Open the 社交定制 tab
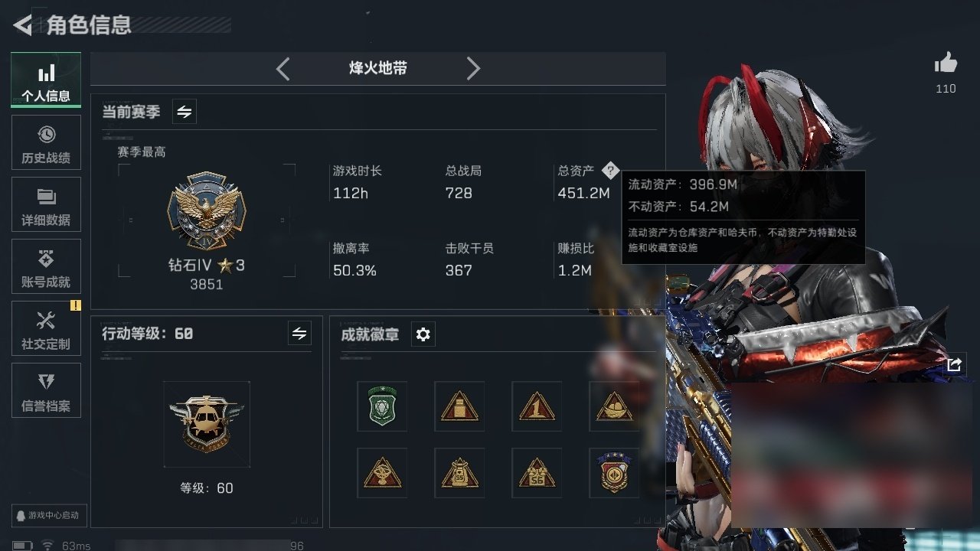980x551 pixels. 46,328
